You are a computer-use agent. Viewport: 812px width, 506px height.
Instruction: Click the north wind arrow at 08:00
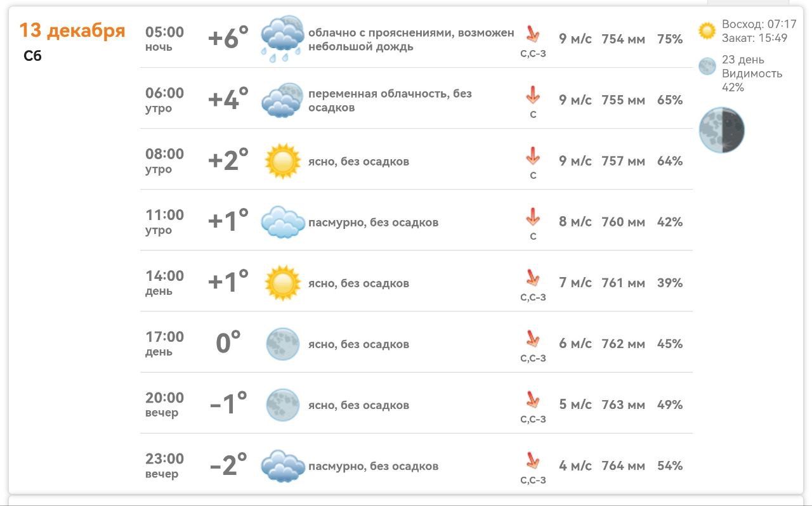(x=533, y=156)
